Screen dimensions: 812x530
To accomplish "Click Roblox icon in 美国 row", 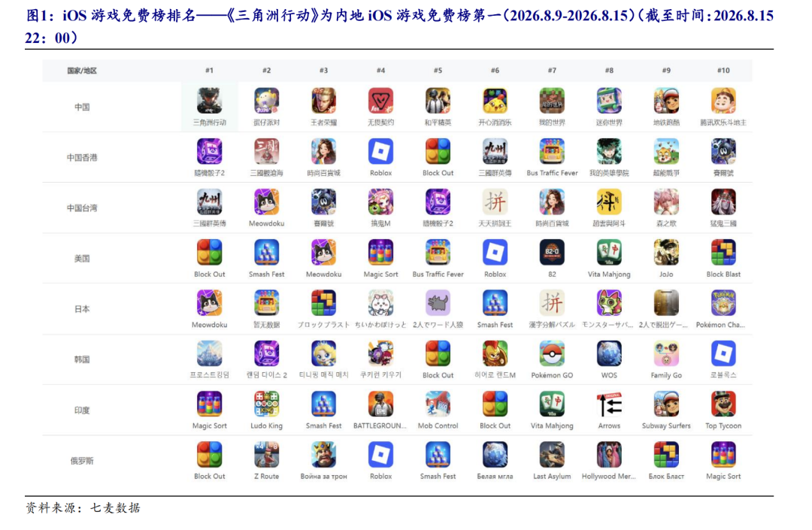I will [495, 252].
